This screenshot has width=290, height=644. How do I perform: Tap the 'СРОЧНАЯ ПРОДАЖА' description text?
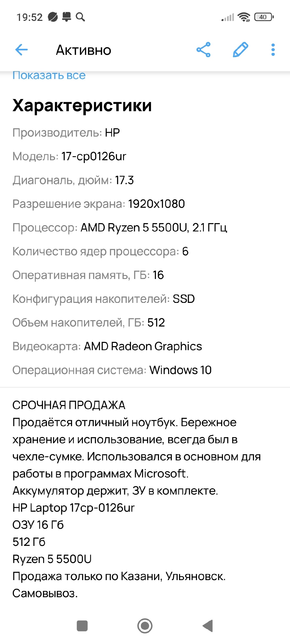pos(69,405)
